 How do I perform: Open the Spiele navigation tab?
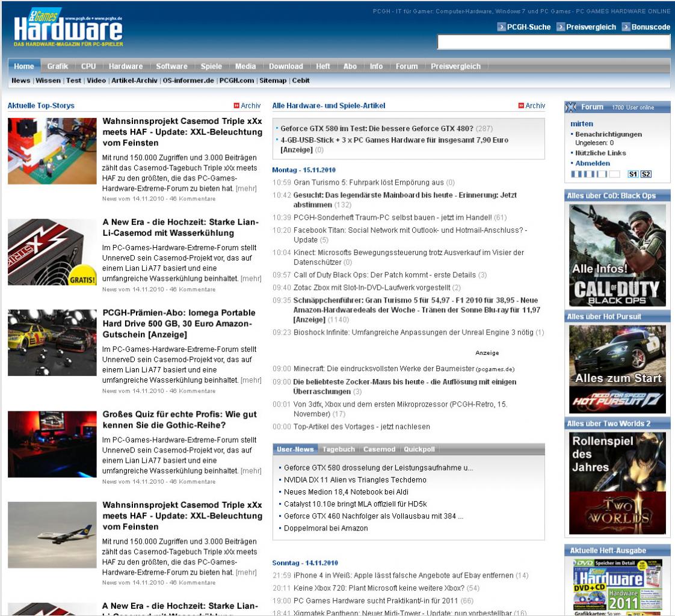(211, 66)
